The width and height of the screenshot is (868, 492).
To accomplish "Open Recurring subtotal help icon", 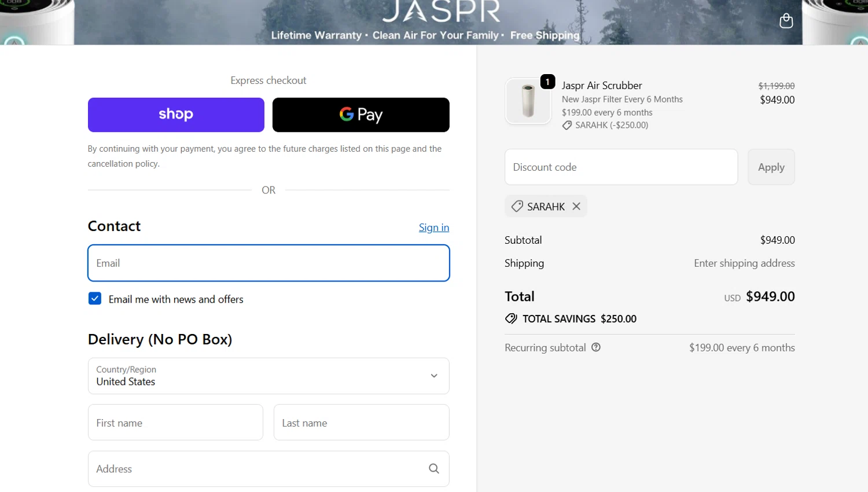I will (x=596, y=347).
